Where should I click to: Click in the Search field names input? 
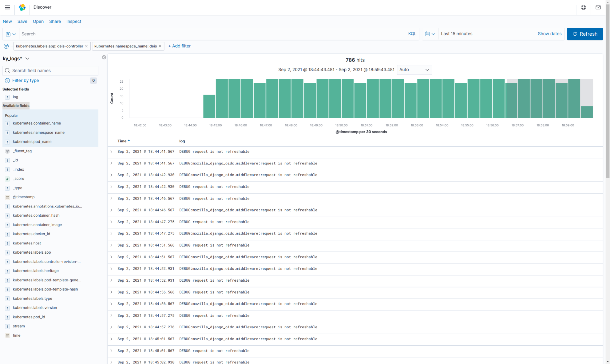[x=52, y=71]
